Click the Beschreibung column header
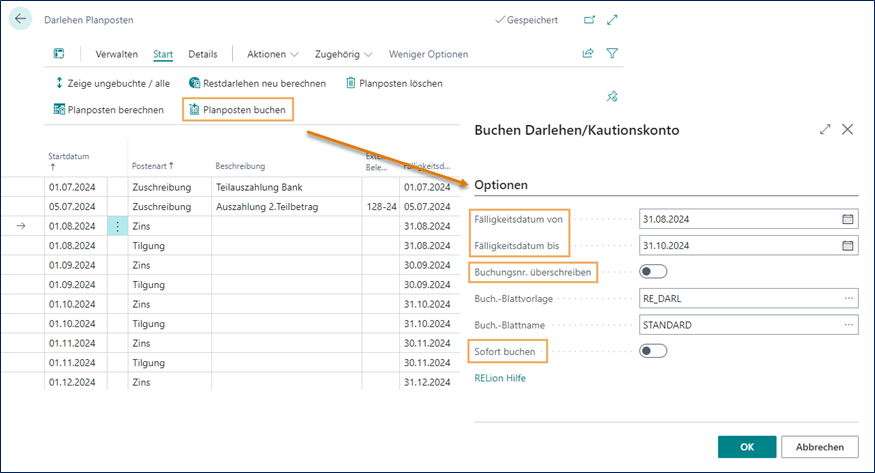The height and width of the screenshot is (473, 875). (x=241, y=166)
